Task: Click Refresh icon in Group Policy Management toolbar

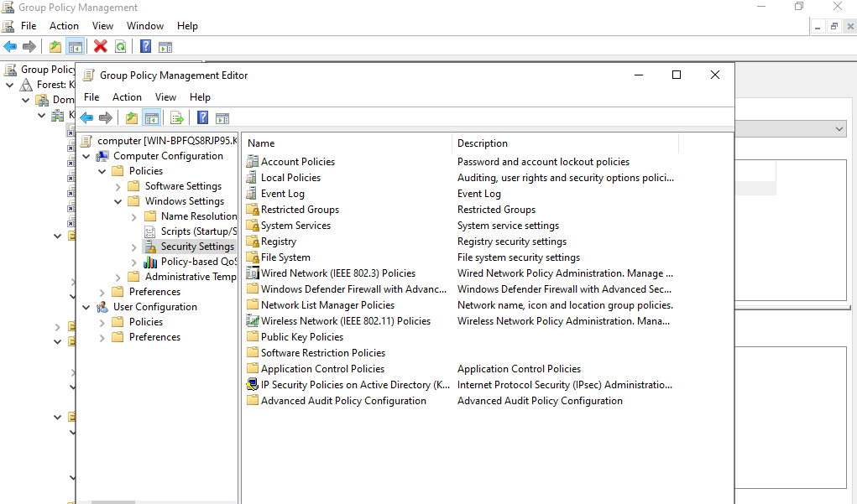Action: point(120,46)
